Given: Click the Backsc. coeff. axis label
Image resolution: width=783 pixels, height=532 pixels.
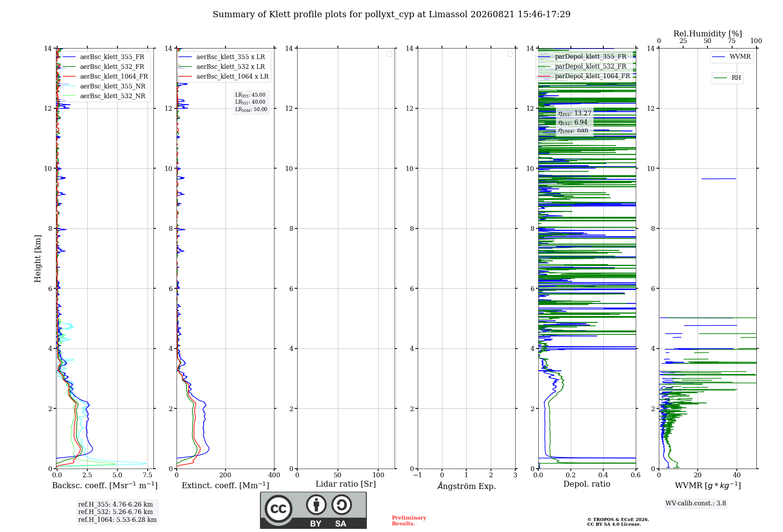Looking at the screenshot, I should (x=105, y=485).
